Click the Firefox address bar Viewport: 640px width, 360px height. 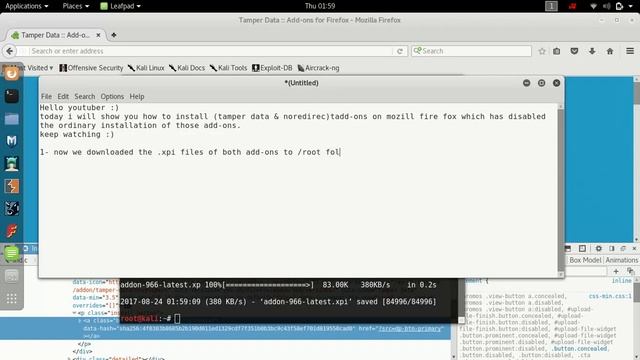click(x=212, y=51)
